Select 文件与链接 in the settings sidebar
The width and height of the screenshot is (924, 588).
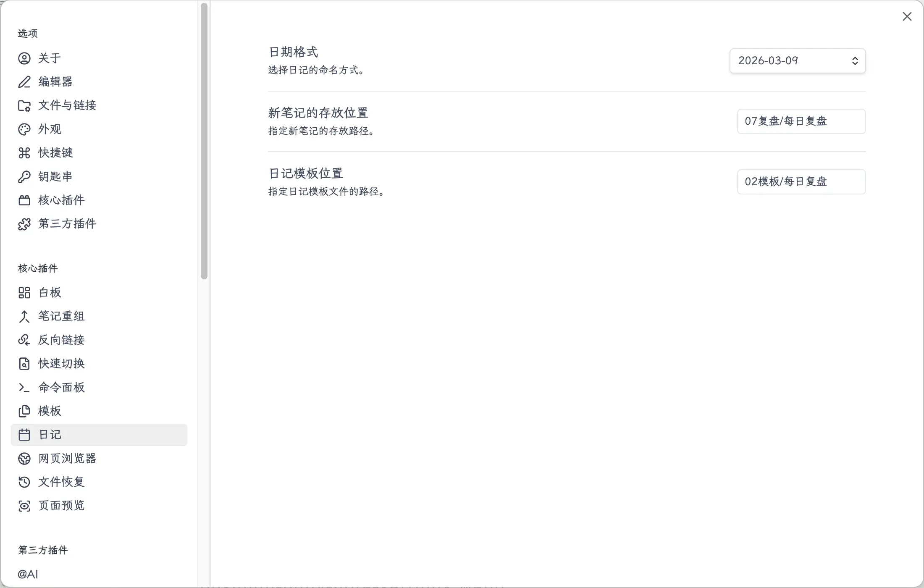pyautogui.click(x=67, y=105)
